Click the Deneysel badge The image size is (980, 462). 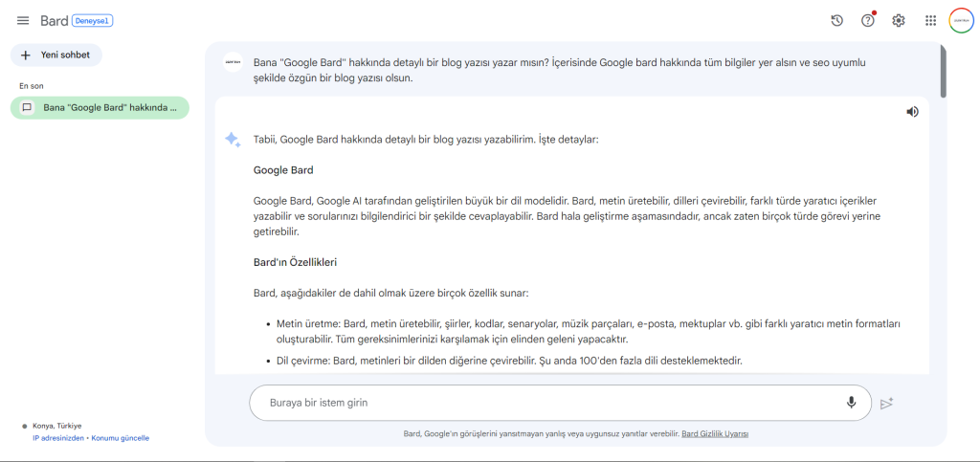[93, 21]
